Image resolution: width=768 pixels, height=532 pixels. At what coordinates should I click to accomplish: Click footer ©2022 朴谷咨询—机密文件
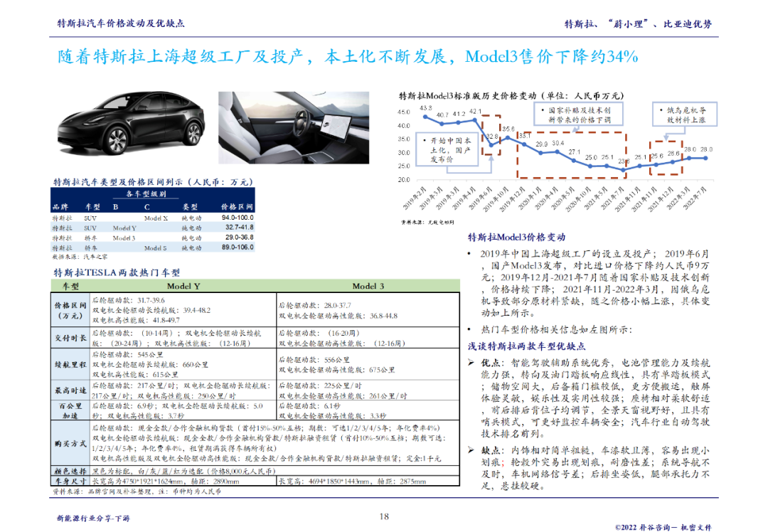[x=663, y=527]
